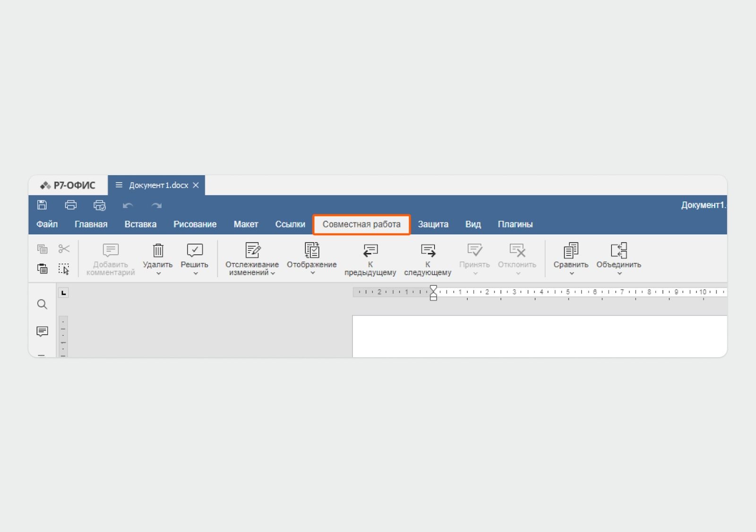756x532 pixels.
Task: Expand the Решить dropdown arrow
Action: [x=196, y=273]
